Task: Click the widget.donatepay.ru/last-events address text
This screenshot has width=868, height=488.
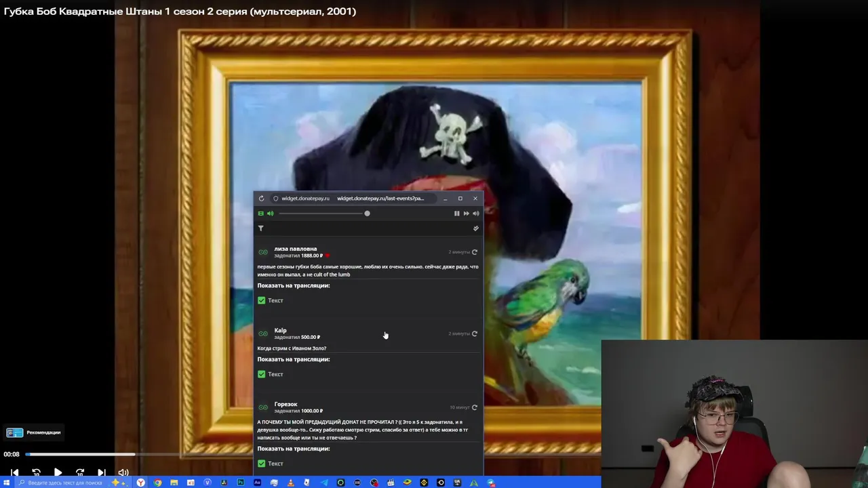Action: [x=380, y=199]
